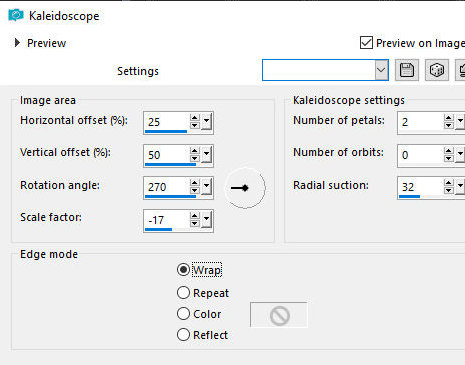Screen dimensions: 465x365
Task: Decrease Horizontal offset with down spinner
Action: coord(195,126)
